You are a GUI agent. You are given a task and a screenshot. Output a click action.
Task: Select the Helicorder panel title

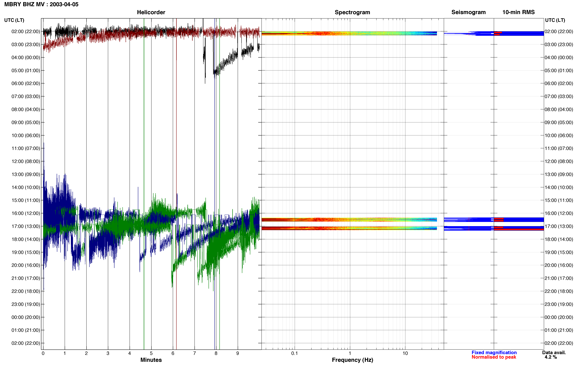click(x=151, y=12)
